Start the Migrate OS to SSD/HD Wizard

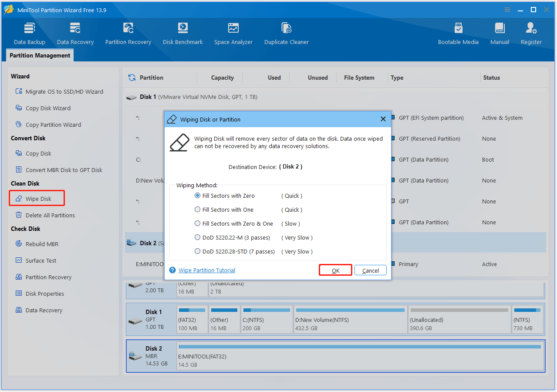click(59, 91)
